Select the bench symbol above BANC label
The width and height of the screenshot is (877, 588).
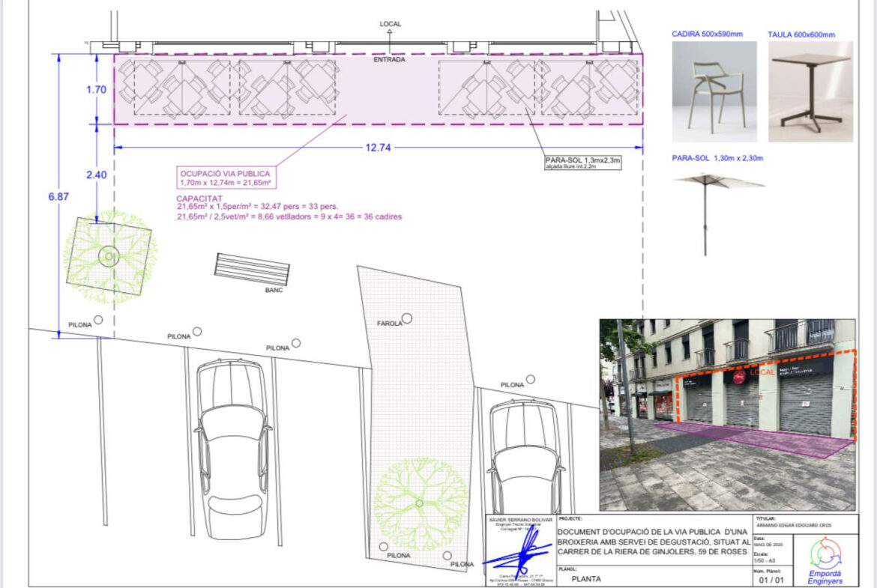[x=252, y=268]
